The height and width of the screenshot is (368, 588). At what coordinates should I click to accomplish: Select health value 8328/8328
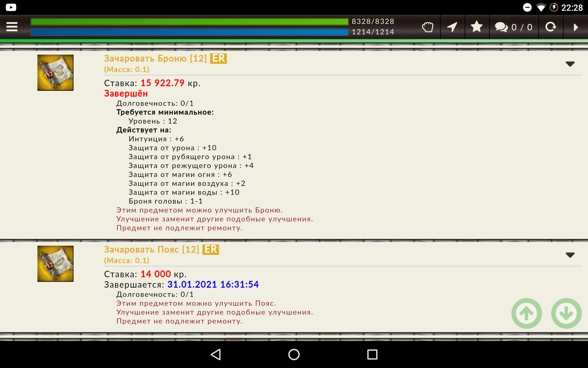[x=373, y=21]
